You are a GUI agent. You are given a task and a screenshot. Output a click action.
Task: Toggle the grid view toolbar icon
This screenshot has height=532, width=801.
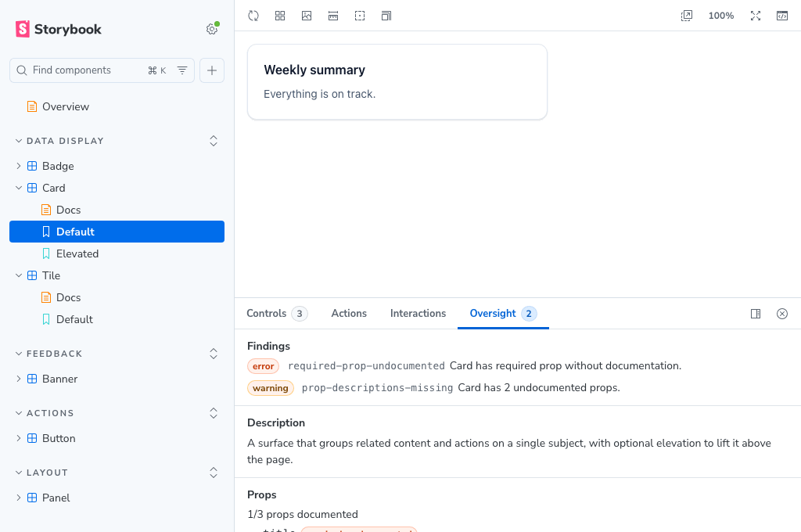(280, 16)
